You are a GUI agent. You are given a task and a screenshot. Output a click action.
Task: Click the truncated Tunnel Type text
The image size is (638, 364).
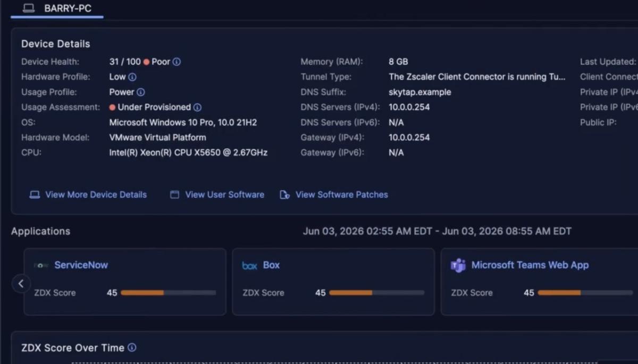pos(477,77)
